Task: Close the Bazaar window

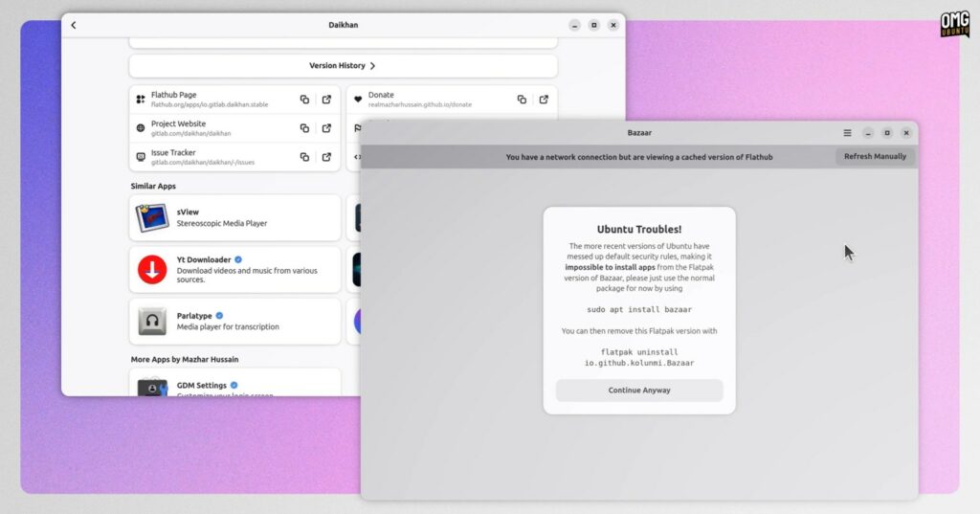Action: [906, 133]
